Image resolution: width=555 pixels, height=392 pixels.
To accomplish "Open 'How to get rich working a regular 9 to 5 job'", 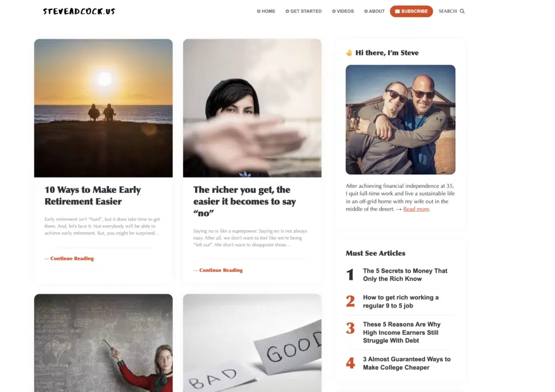I will [401, 302].
